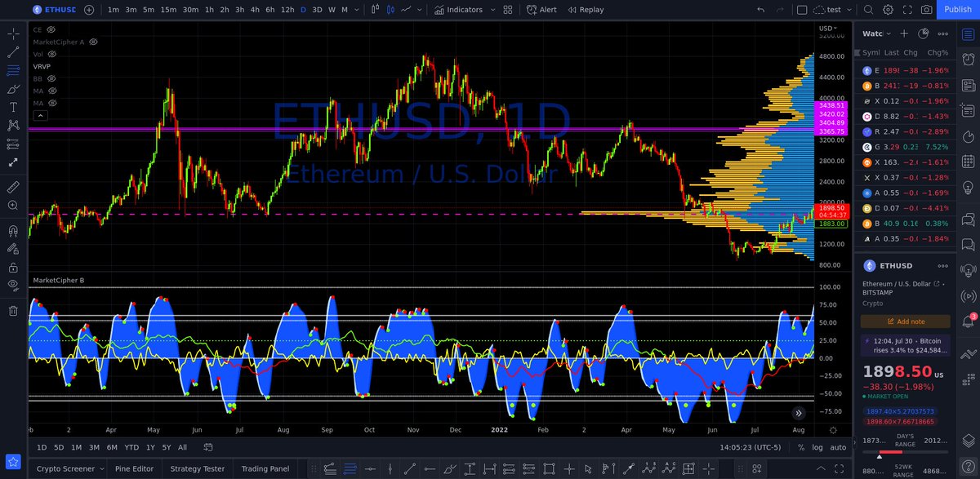Image resolution: width=980 pixels, height=479 pixels.
Task: Open go-to-date calendar icon
Action: pos(208,447)
